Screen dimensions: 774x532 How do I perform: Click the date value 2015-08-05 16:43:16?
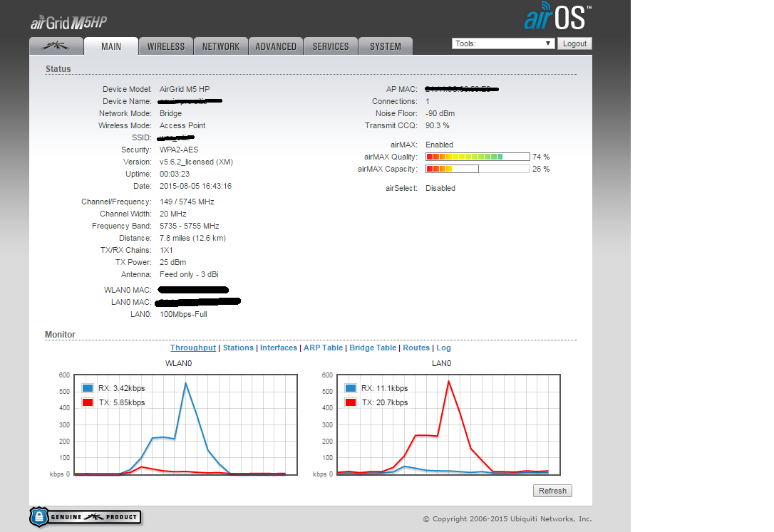coord(195,187)
